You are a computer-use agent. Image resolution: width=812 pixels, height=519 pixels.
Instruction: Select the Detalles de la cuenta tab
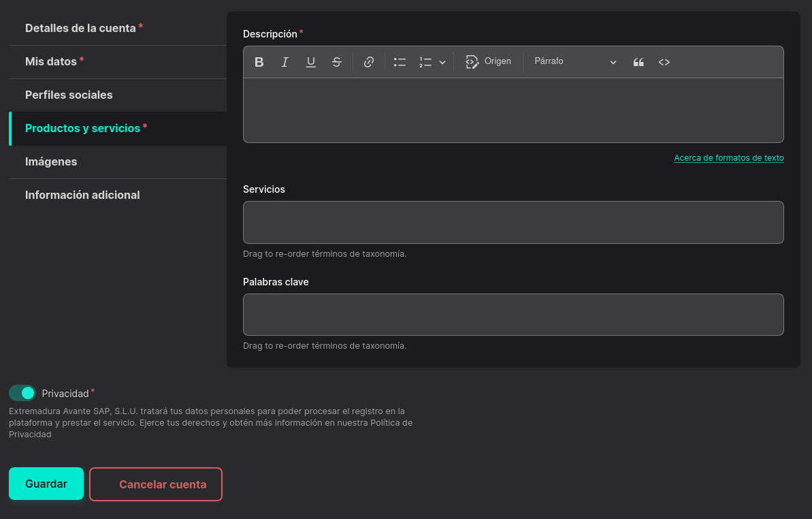coord(80,28)
